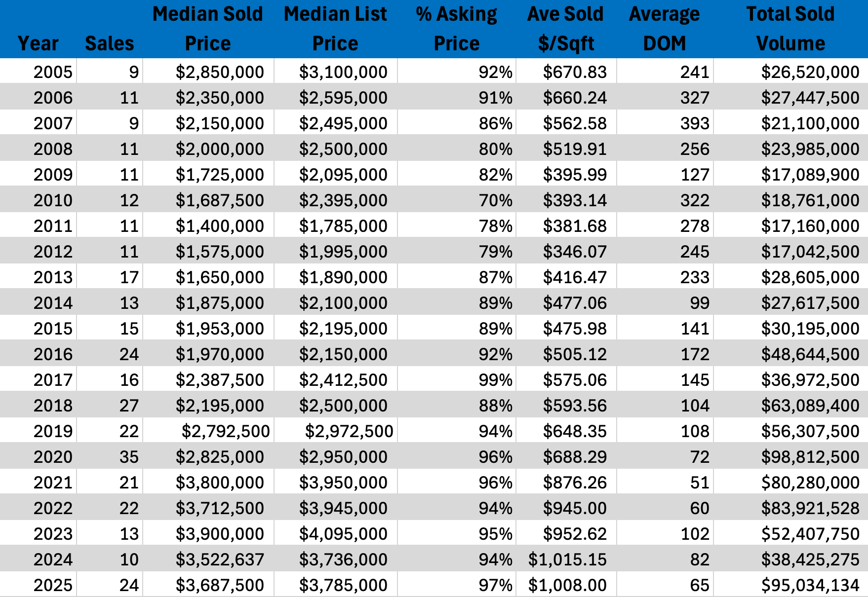Select the $95,034,134 total volume cell
This screenshot has height=597, width=868.
(810, 585)
